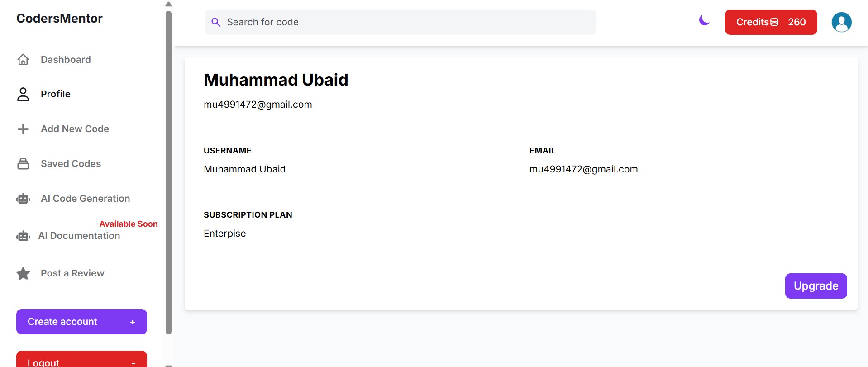The height and width of the screenshot is (367, 868).
Task: Click the star icon for Post a Review
Action: tap(23, 273)
